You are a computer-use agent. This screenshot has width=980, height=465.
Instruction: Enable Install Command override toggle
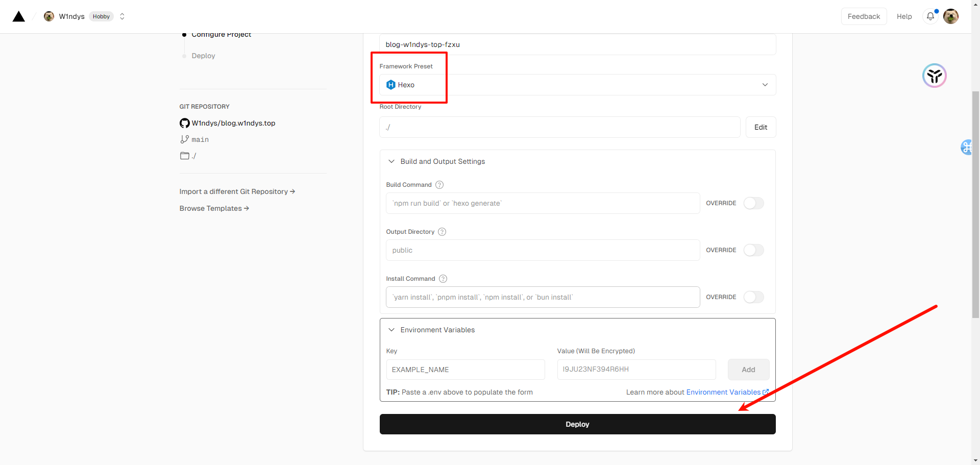[x=753, y=297]
